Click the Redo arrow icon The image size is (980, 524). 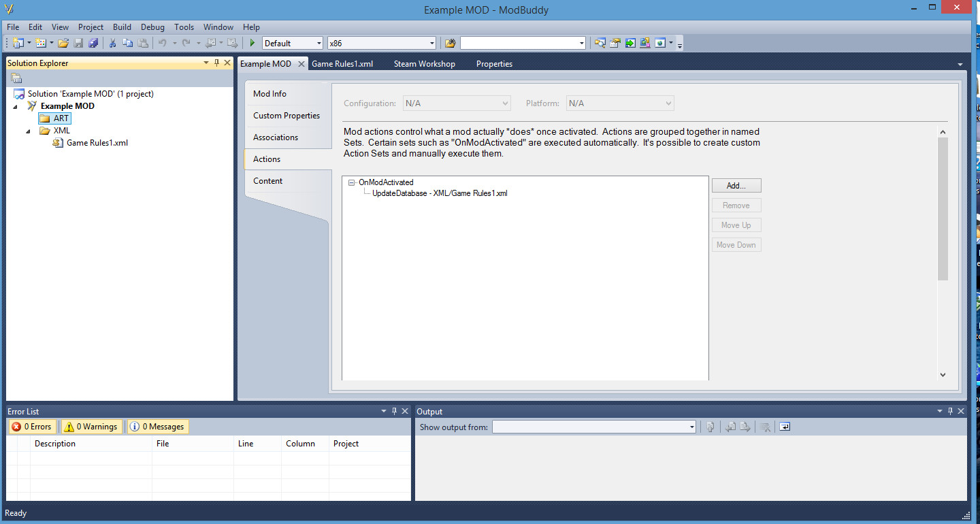click(x=186, y=43)
